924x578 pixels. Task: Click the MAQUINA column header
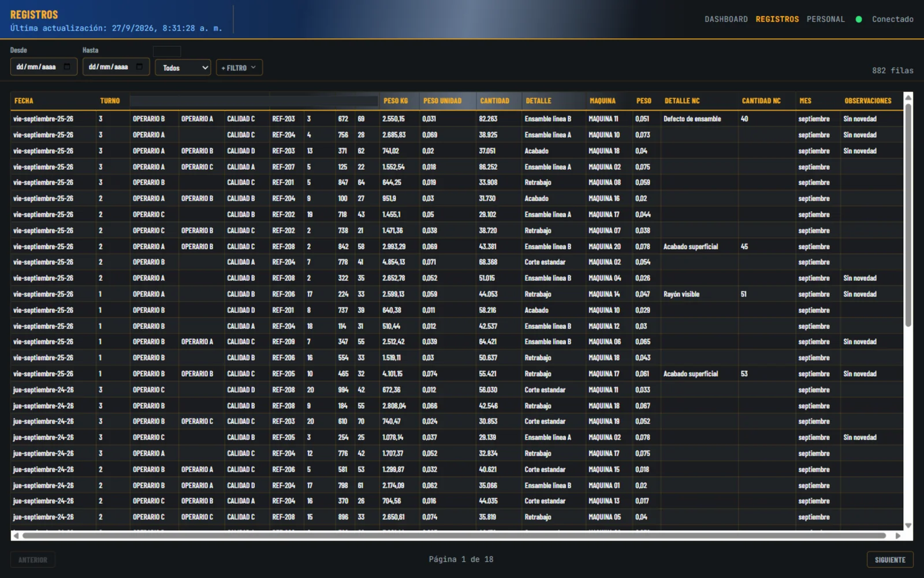(602, 101)
